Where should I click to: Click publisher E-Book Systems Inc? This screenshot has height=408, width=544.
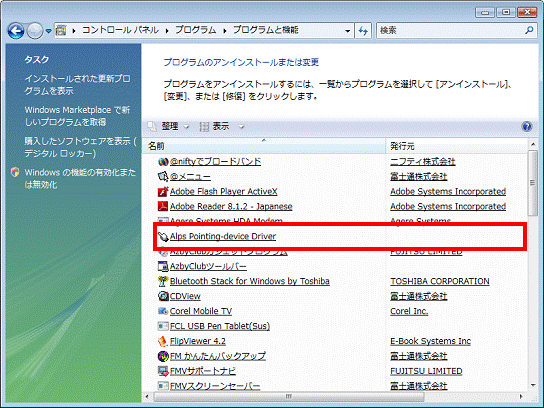pyautogui.click(x=431, y=341)
